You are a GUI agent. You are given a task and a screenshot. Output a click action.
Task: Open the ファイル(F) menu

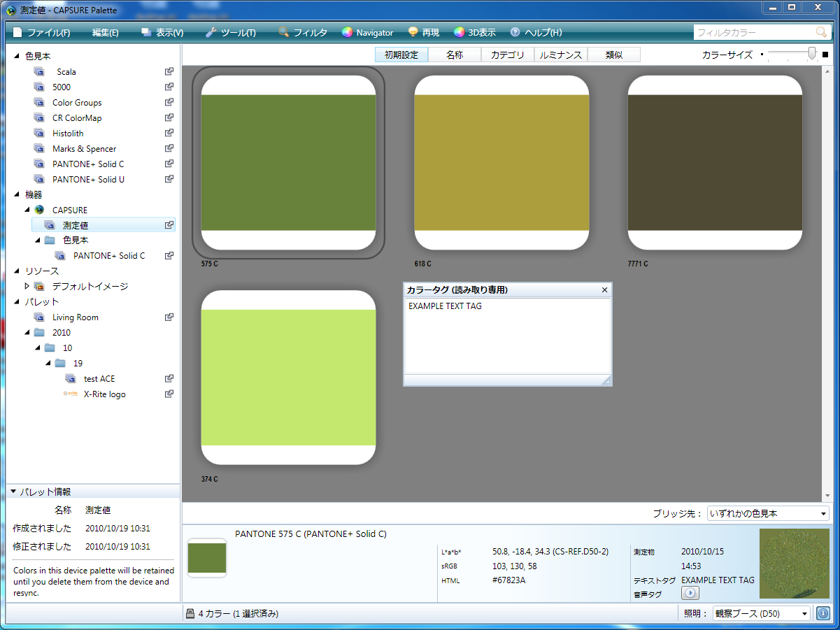click(41, 33)
